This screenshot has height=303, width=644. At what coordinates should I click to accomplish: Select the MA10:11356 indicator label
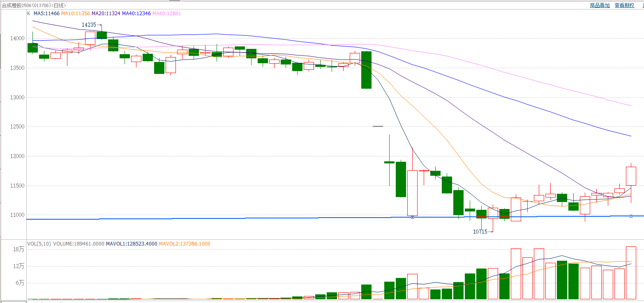coord(75,14)
